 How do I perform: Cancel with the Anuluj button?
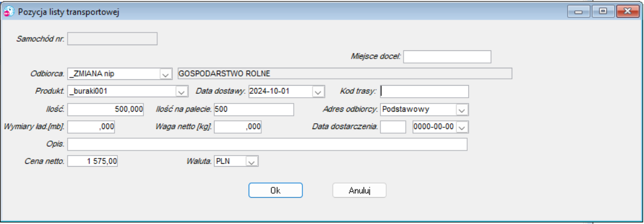(x=360, y=190)
